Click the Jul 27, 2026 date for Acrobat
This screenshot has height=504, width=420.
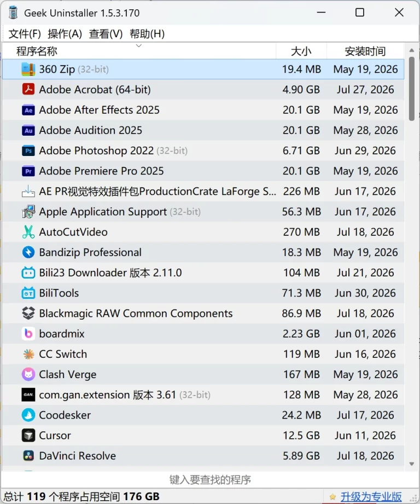(x=365, y=89)
